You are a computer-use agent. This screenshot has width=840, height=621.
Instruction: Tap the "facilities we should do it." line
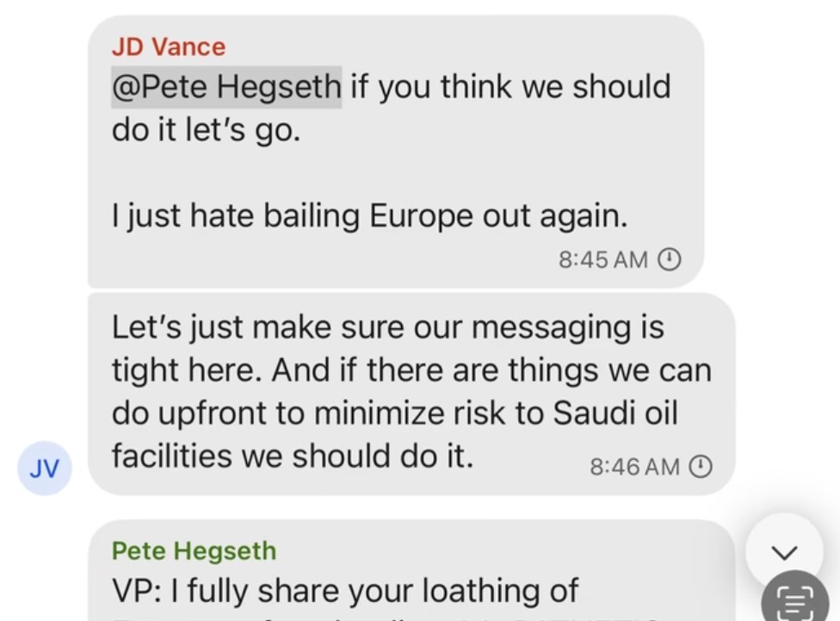pos(293,456)
